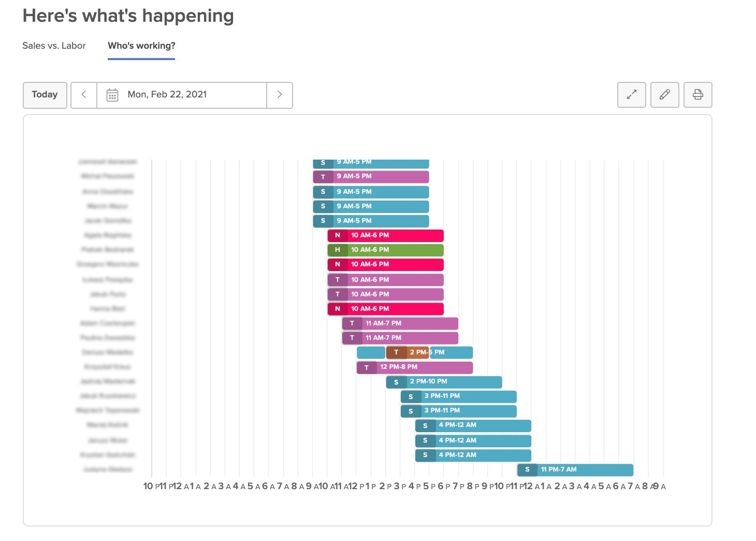Click the S badge on the topmost 9 AM-5 PM shift
This screenshot has width=756, height=541.
coord(323,162)
